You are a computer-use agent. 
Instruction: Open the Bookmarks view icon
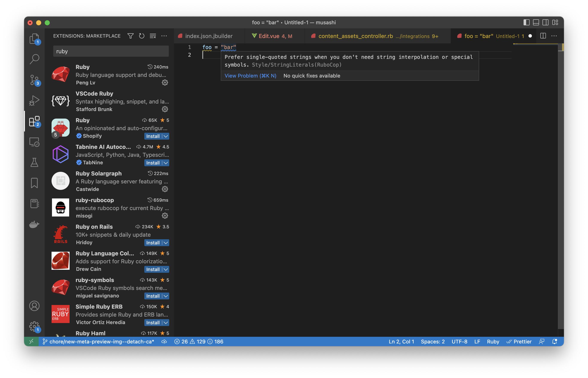tap(34, 183)
